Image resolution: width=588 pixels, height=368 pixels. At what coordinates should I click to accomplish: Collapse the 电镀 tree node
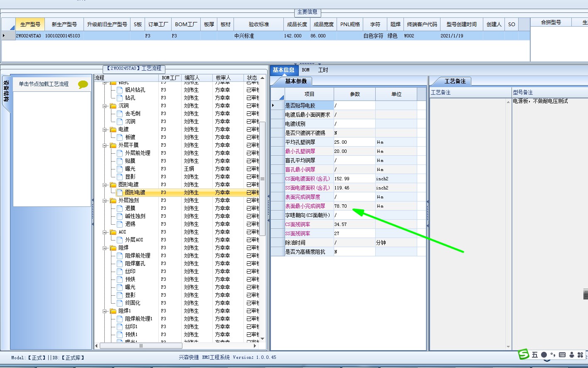[x=105, y=130]
